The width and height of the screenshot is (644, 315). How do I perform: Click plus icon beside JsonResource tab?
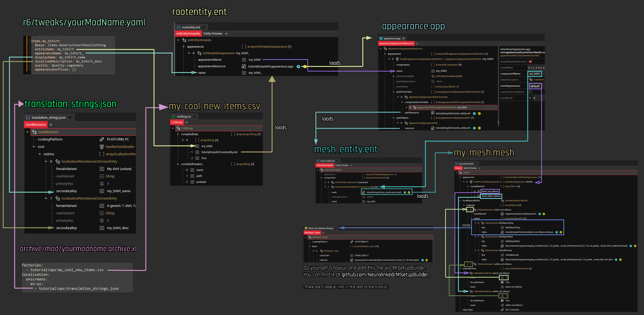51,125
